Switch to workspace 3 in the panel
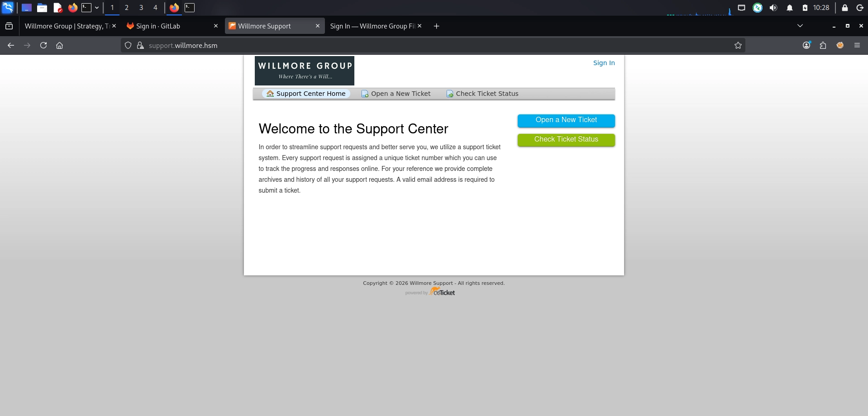Image resolution: width=868 pixels, height=416 pixels. [x=141, y=8]
